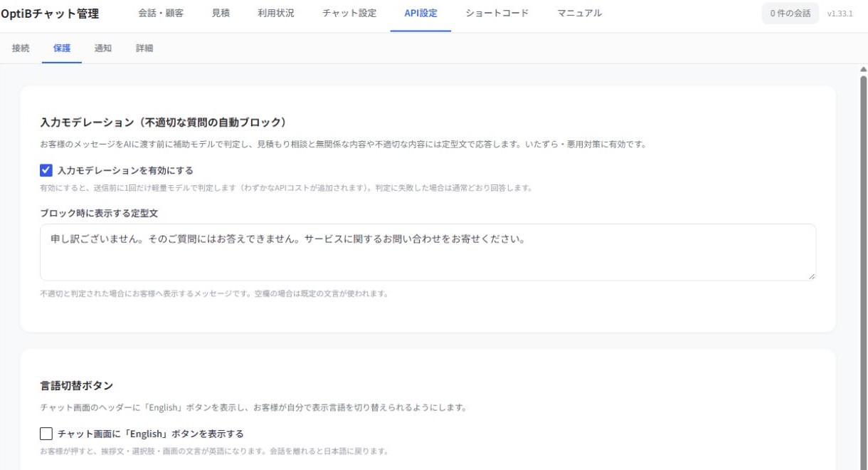Go to the 見積 tab
868x470 pixels.
(221, 14)
